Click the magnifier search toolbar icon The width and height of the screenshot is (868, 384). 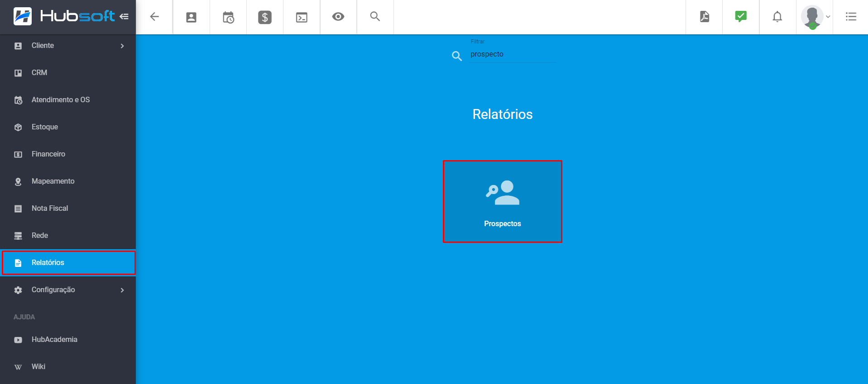click(x=375, y=16)
